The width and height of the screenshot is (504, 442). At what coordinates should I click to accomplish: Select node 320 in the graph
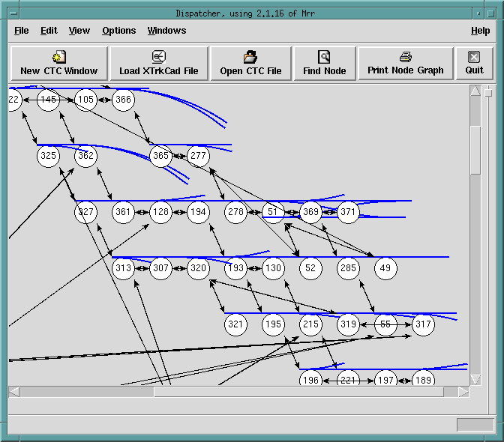198,268
